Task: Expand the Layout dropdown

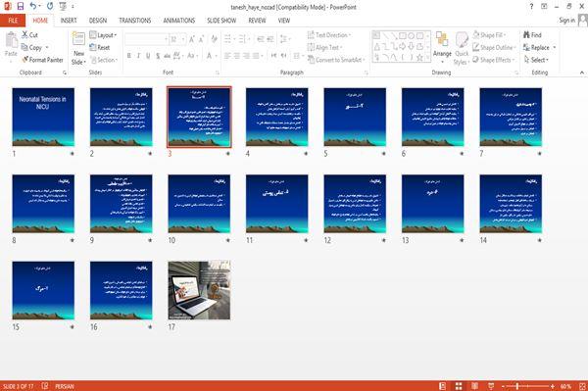Action: tap(104, 35)
